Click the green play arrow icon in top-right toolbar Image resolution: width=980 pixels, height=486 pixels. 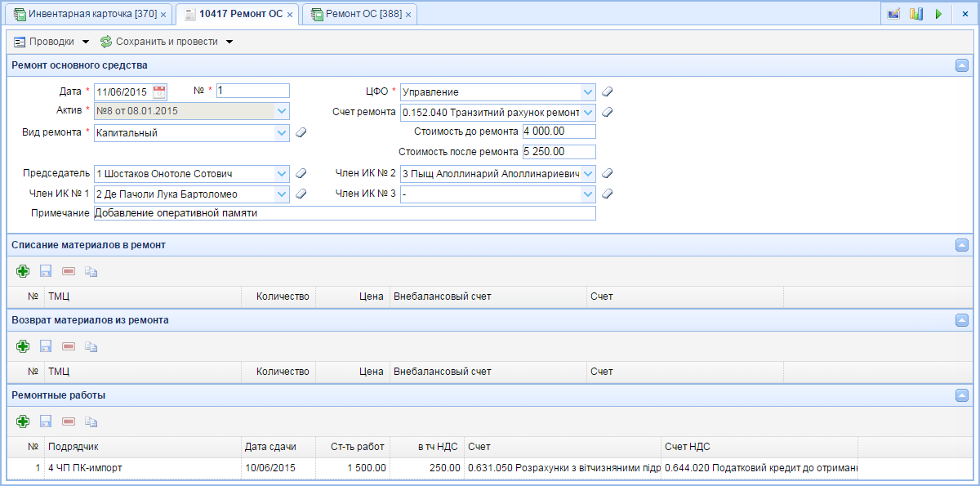(x=938, y=14)
